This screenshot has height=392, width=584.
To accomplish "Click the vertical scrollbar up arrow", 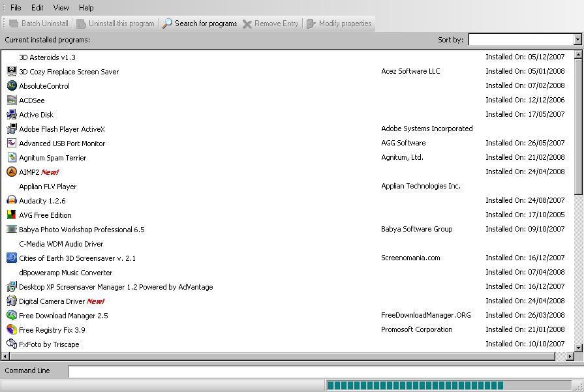I will [x=578, y=55].
